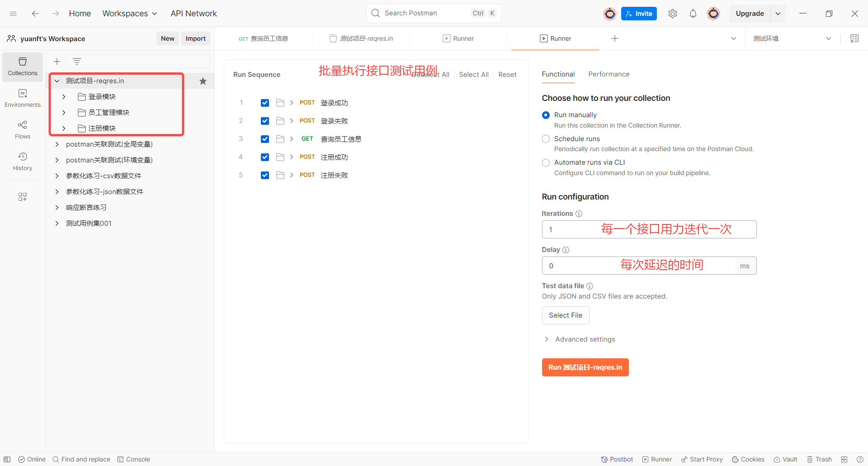Image resolution: width=868 pixels, height=466 pixels.
Task: Click the Run 测试项目-reqres.in button
Action: pos(585,367)
